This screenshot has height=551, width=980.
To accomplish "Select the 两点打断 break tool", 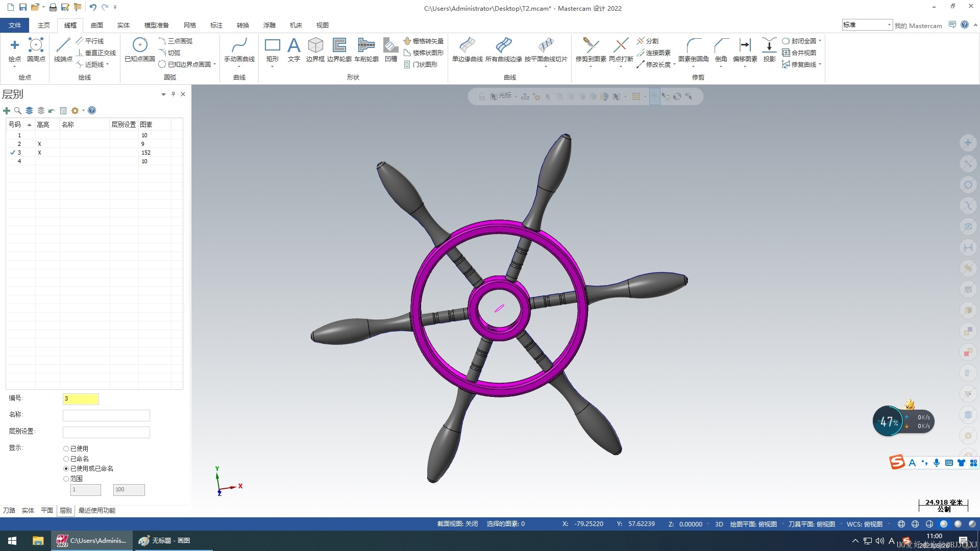I will pos(621,49).
